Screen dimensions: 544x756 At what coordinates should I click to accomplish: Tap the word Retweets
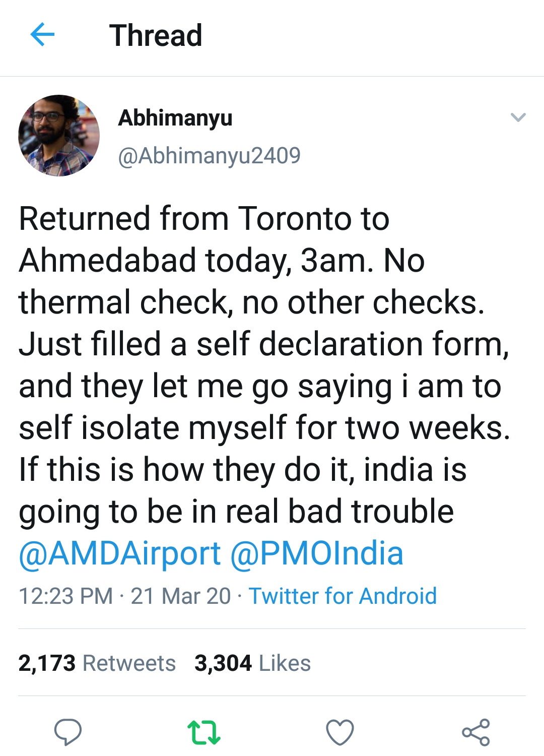coord(129,663)
